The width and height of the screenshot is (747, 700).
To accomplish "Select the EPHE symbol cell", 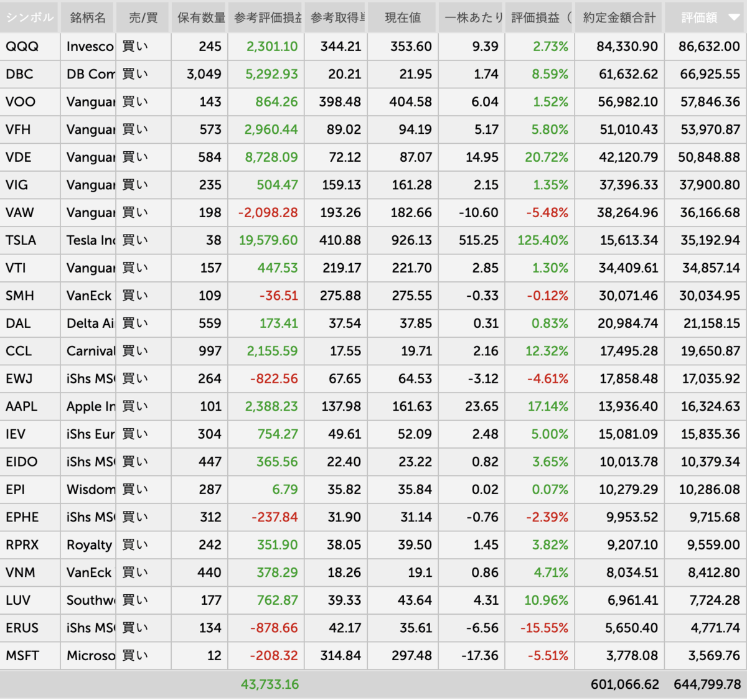I will pos(30,517).
